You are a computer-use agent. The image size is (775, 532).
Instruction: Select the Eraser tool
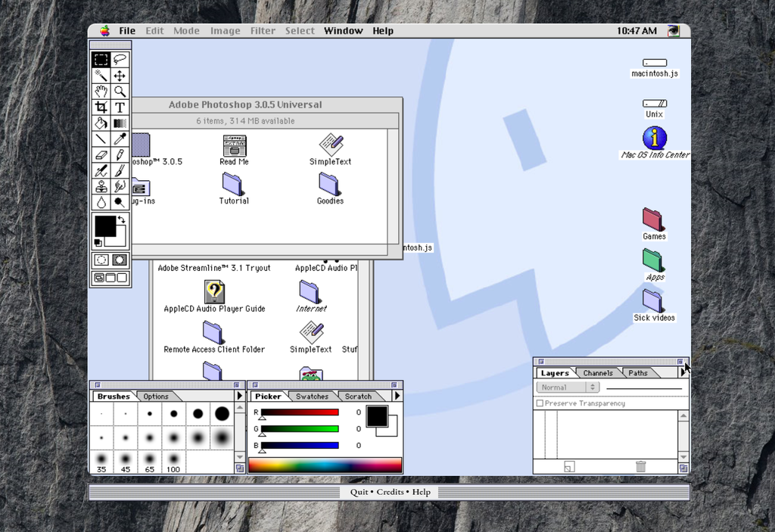(101, 154)
